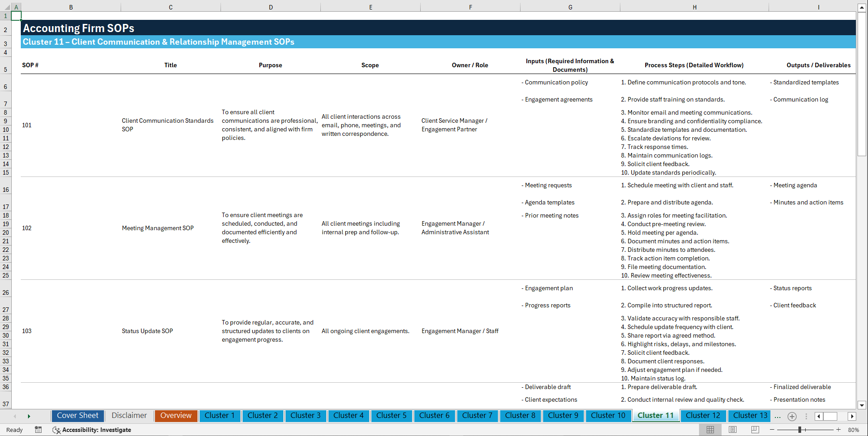868x436 pixels.
Task: Switch to the Cluster 12 tab
Action: 703,415
